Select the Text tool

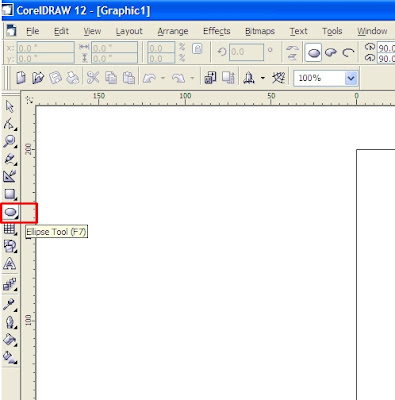pos(10,264)
